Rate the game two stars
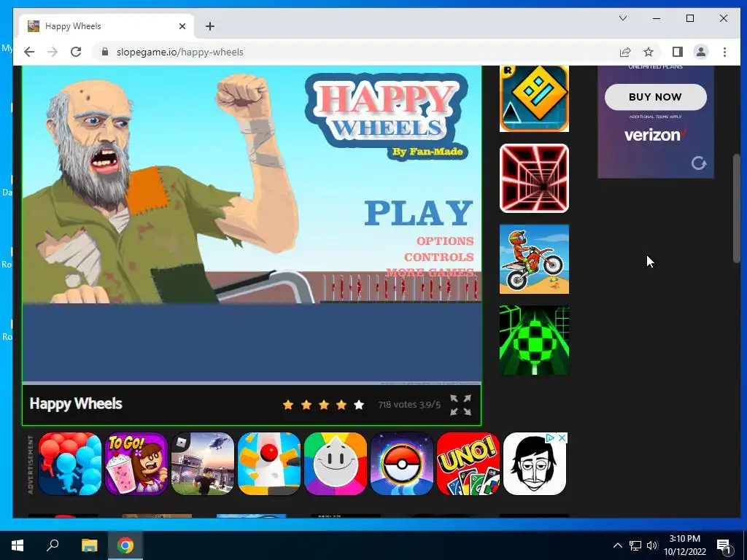The height and width of the screenshot is (560, 747). (x=306, y=405)
